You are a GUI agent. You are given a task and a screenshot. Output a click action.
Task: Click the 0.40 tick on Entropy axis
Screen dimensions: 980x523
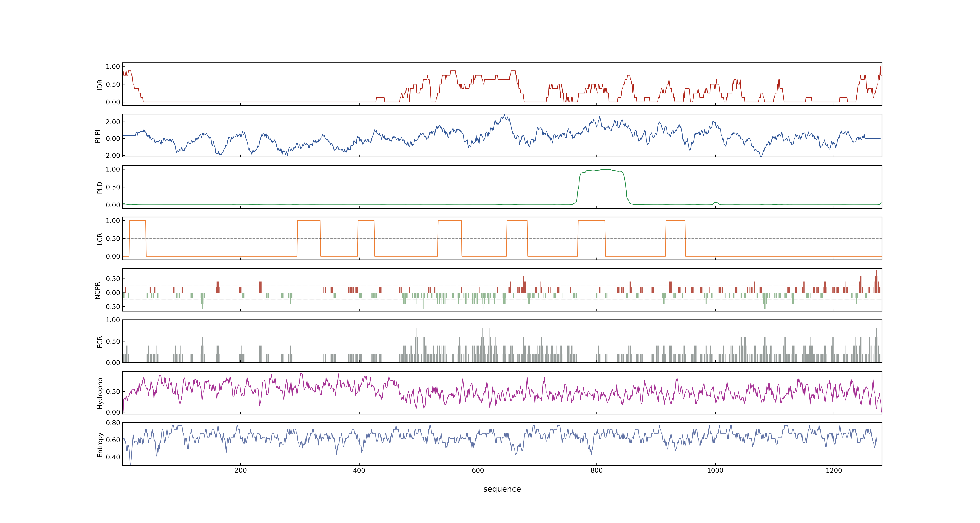click(113, 457)
